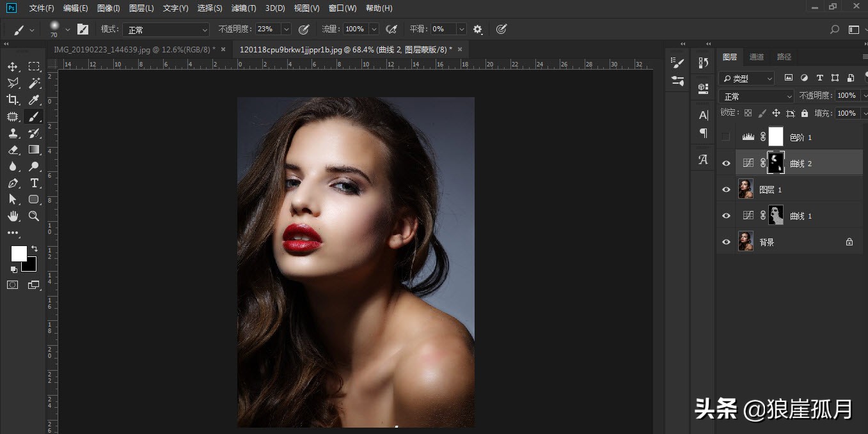Open the 文件(F) menu

[x=42, y=8]
